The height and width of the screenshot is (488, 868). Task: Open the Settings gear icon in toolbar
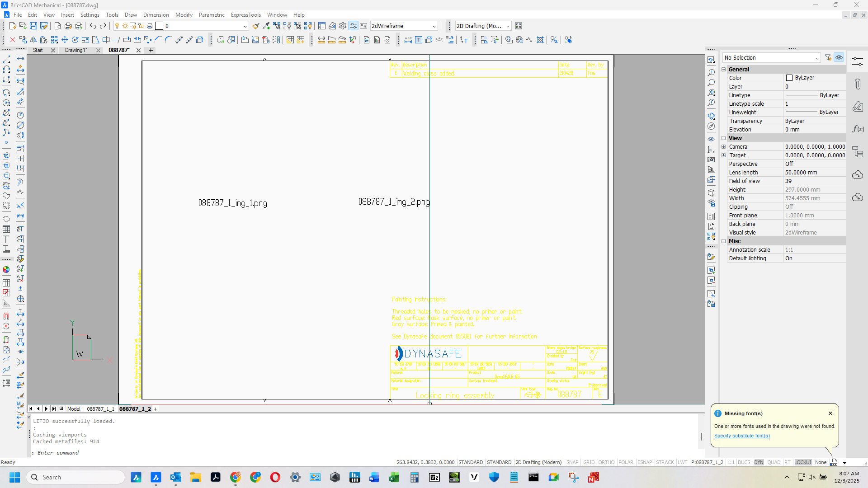343,26
